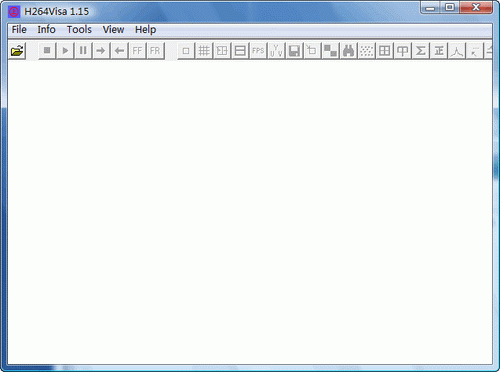
Task: Open the View menu
Action: pos(113,30)
